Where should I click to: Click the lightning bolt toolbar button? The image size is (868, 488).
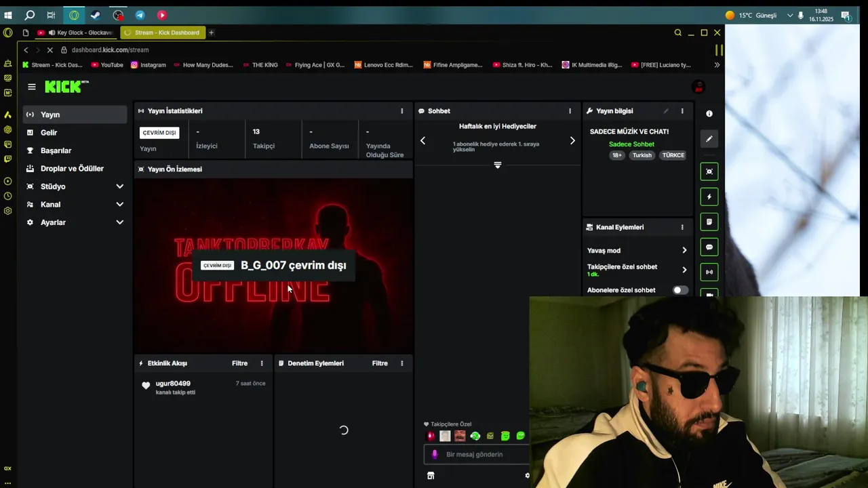(709, 197)
